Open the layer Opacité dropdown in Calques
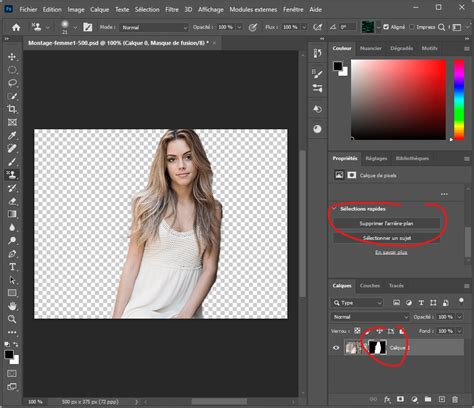 click(459, 317)
